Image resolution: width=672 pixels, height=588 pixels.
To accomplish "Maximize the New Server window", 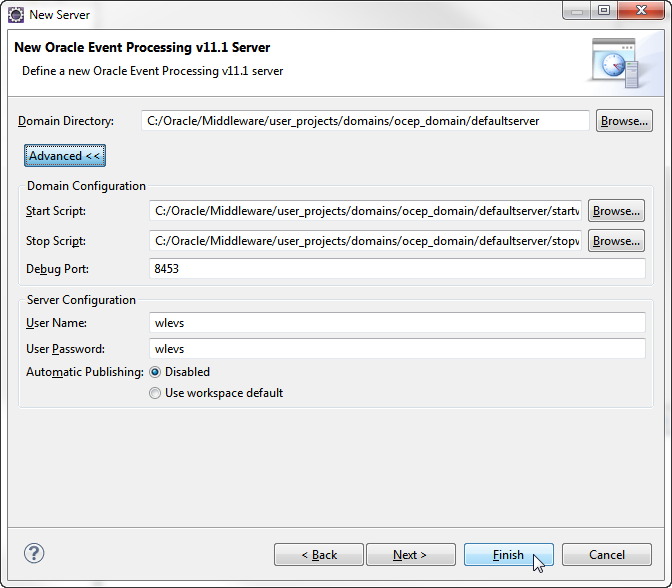I will tap(604, 10).
